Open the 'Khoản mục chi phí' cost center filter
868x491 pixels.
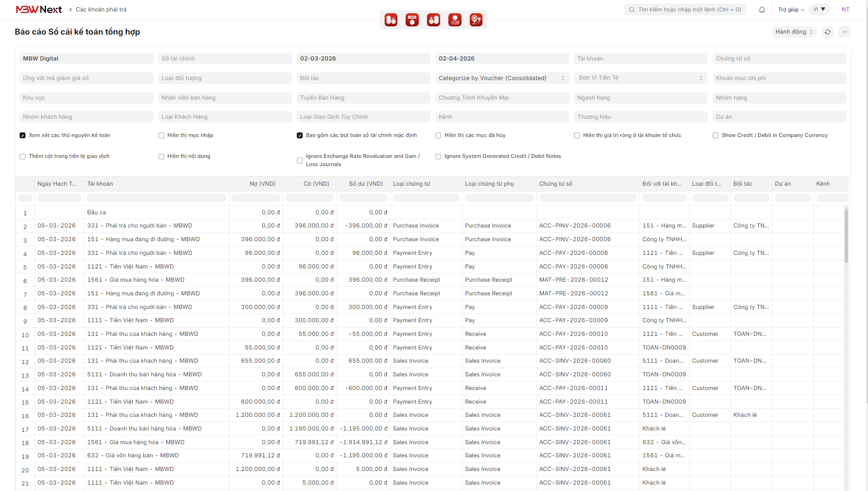click(779, 78)
